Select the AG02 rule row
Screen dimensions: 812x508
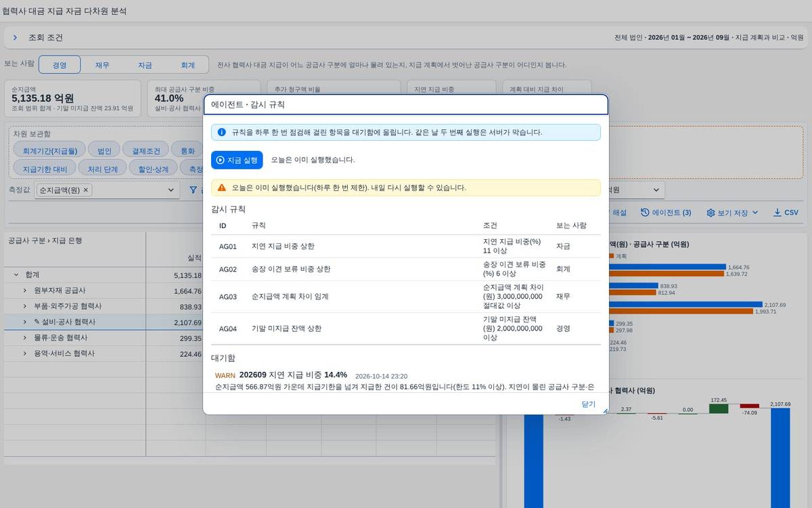406,270
